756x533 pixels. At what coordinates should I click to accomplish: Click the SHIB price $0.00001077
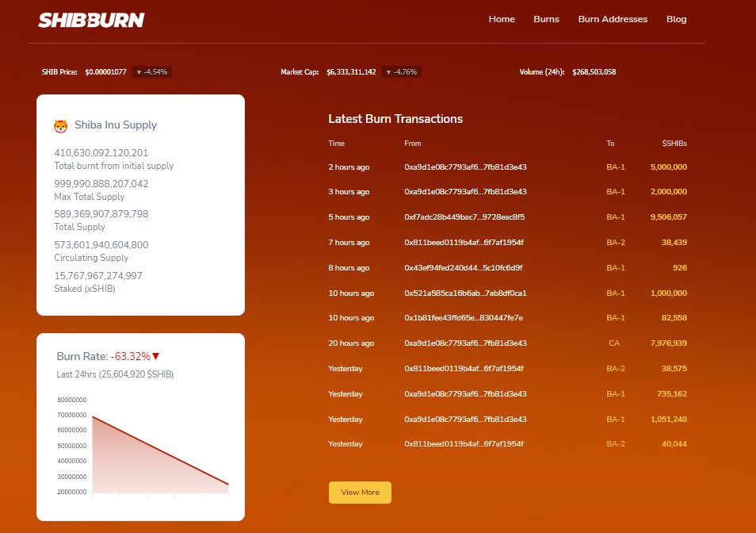[105, 72]
